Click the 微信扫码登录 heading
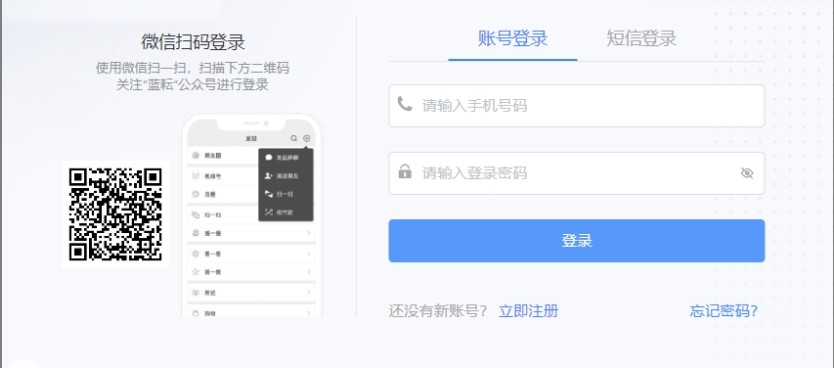The image size is (834, 368). [193, 41]
